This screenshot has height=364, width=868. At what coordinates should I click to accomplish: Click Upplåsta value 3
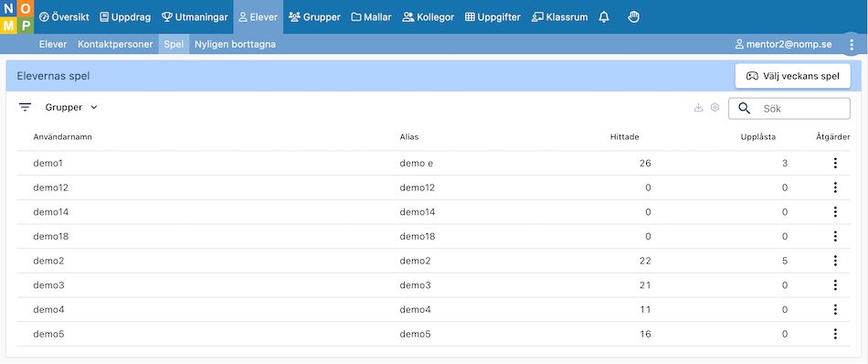coord(785,163)
